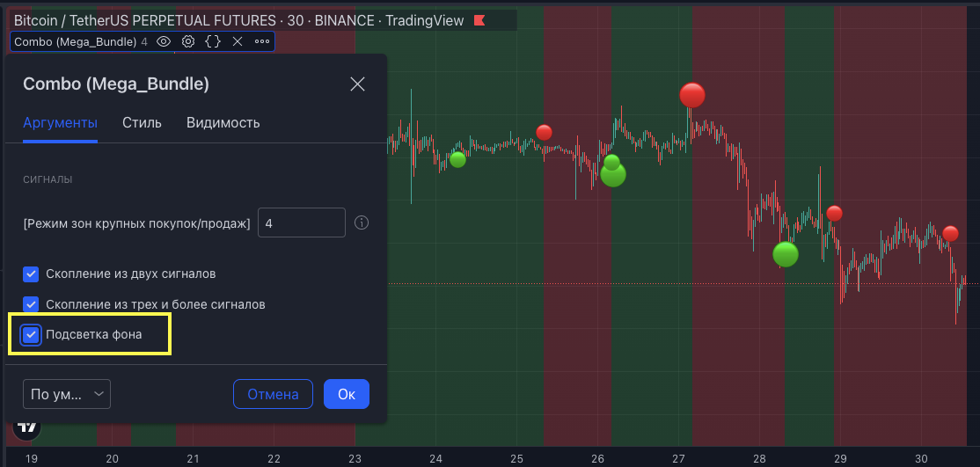Screen dimensions: 980x467
Task: Open more options three-dots icon
Action: pyautogui.click(x=262, y=42)
